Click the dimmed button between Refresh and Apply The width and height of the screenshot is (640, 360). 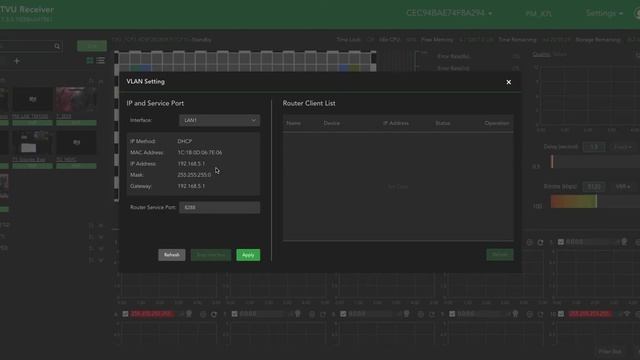click(211, 255)
